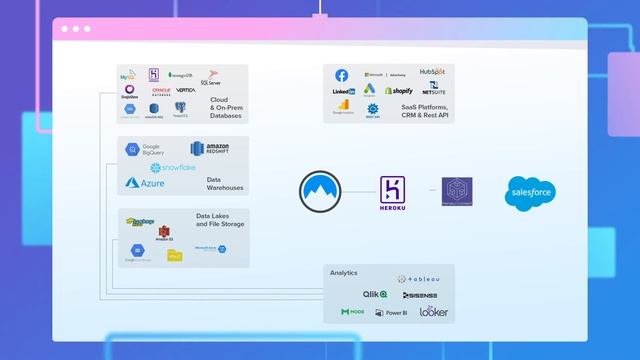Select the Microsoft Advertising logo
The height and width of the screenshot is (360, 640).
385,75
